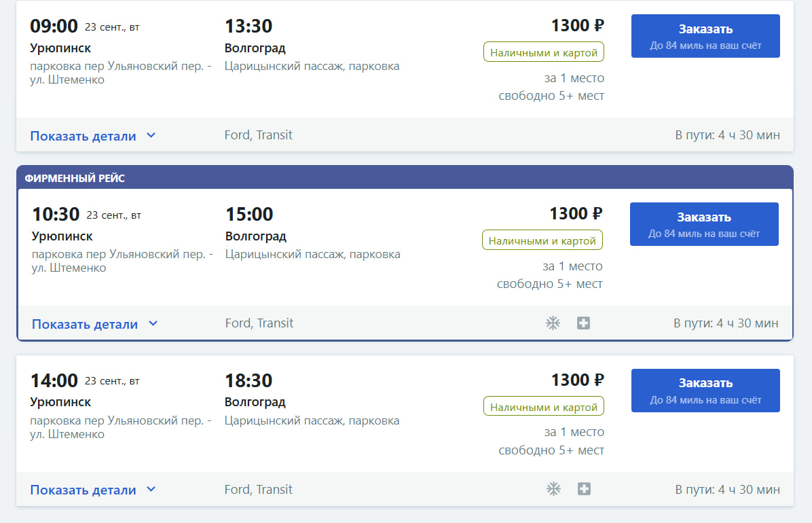The image size is (812, 523).
Task: Expand details chevron for 09:00 trip
Action: pyautogui.click(x=151, y=136)
